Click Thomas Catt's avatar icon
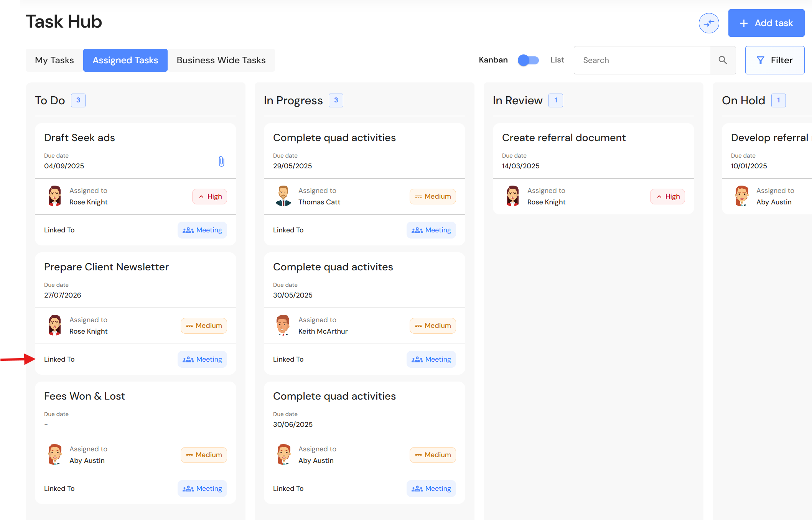Screen dimensions: 812x520 coord(284,196)
